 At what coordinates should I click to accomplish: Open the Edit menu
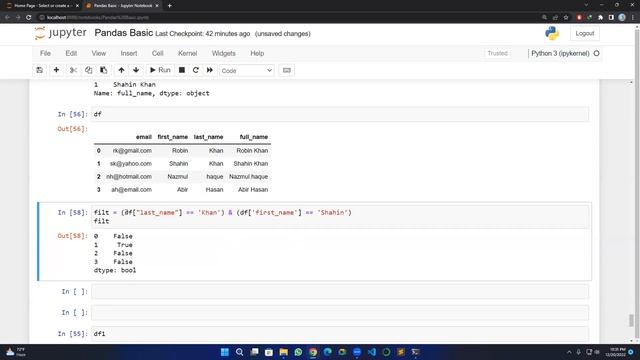click(x=71, y=53)
